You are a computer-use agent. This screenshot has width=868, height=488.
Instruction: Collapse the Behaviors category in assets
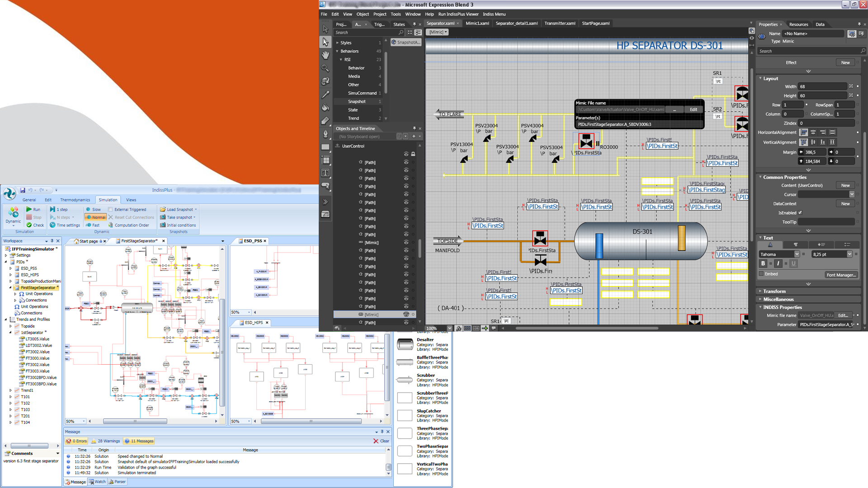tap(337, 51)
